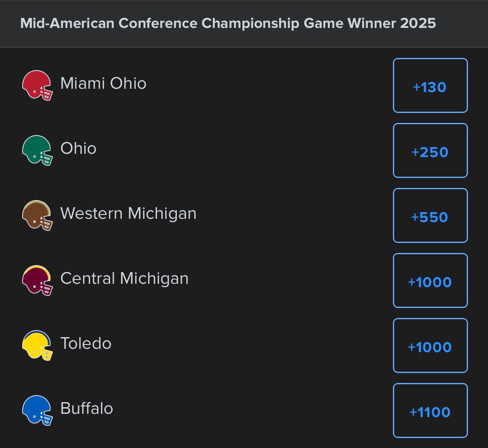Screen dimensions: 488x448
Task: Open the Miami Ohio team name
Action: (x=103, y=83)
